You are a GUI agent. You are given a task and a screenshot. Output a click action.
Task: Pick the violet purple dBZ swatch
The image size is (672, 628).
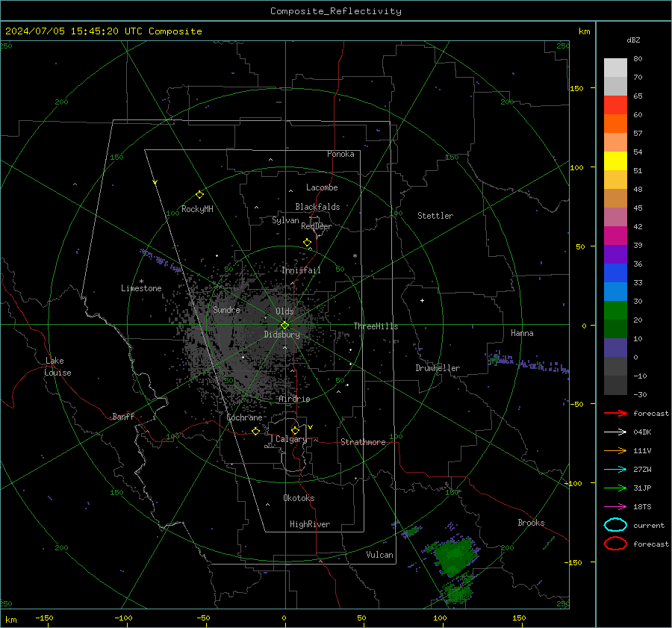click(x=615, y=255)
